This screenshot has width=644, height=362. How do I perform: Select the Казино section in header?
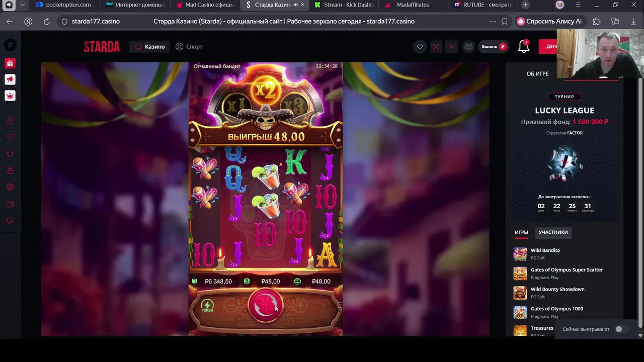coord(150,47)
